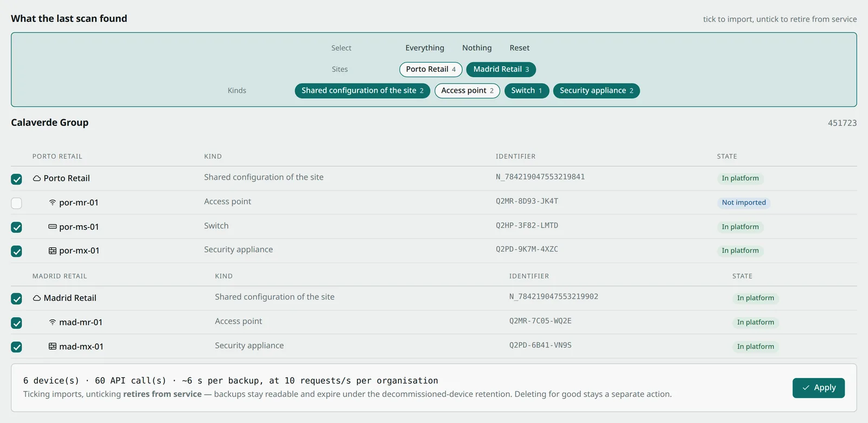Viewport: 868px width, 423px height.
Task: Untick the mad-mx-01 checkbox
Action: click(x=17, y=347)
